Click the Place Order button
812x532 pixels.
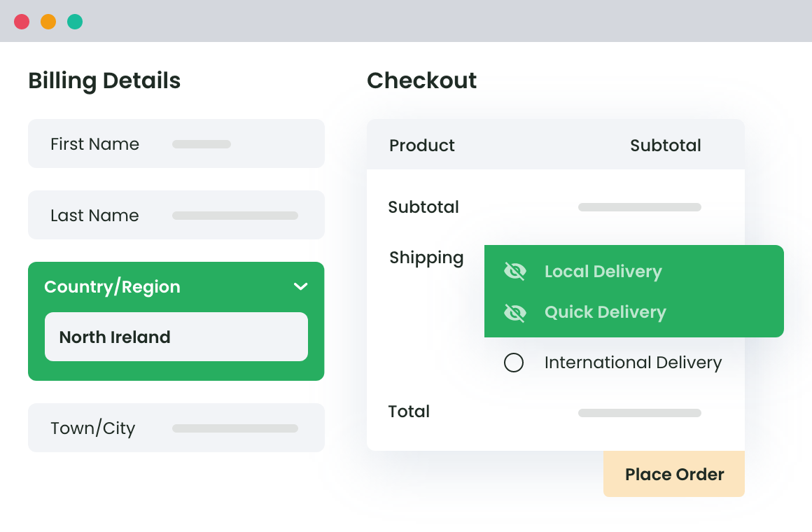point(673,474)
